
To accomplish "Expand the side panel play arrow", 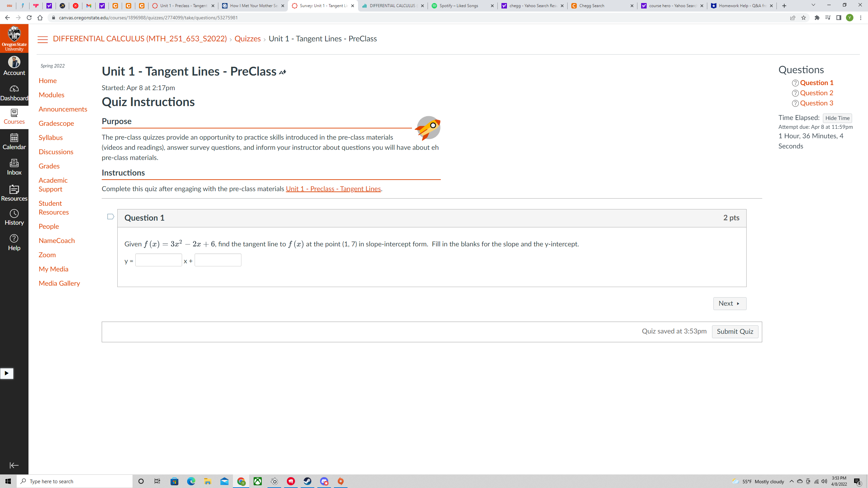I will [x=6, y=373].
